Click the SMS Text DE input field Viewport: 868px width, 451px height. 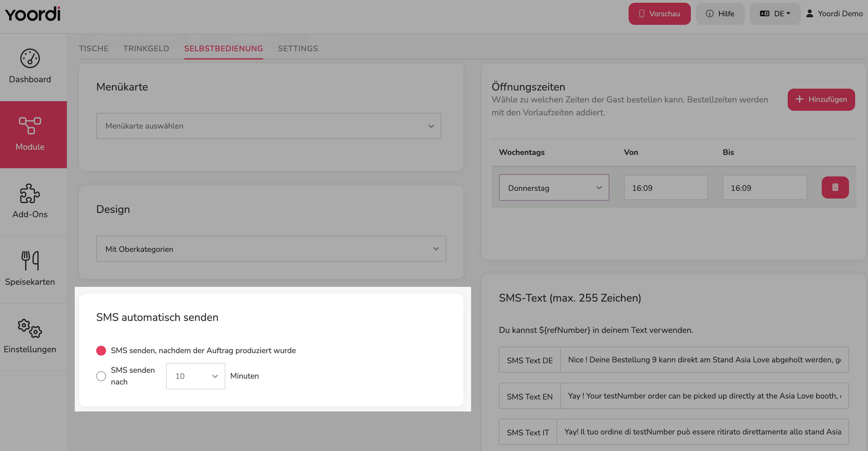click(704, 360)
